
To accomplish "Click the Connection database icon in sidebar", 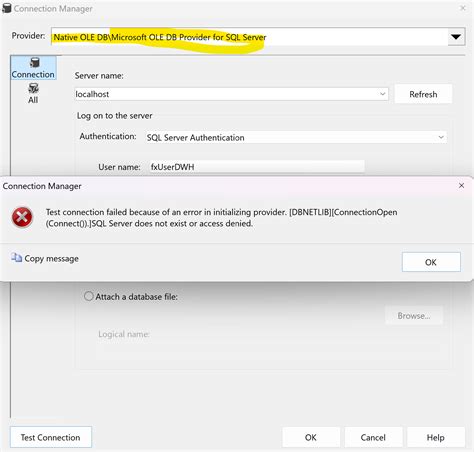I will click(x=34, y=62).
